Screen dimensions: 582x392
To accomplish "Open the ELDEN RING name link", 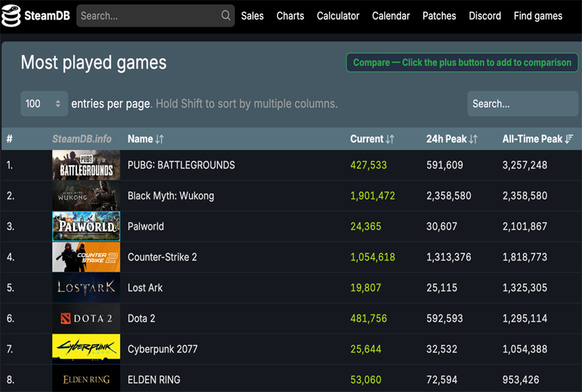I will tap(154, 380).
